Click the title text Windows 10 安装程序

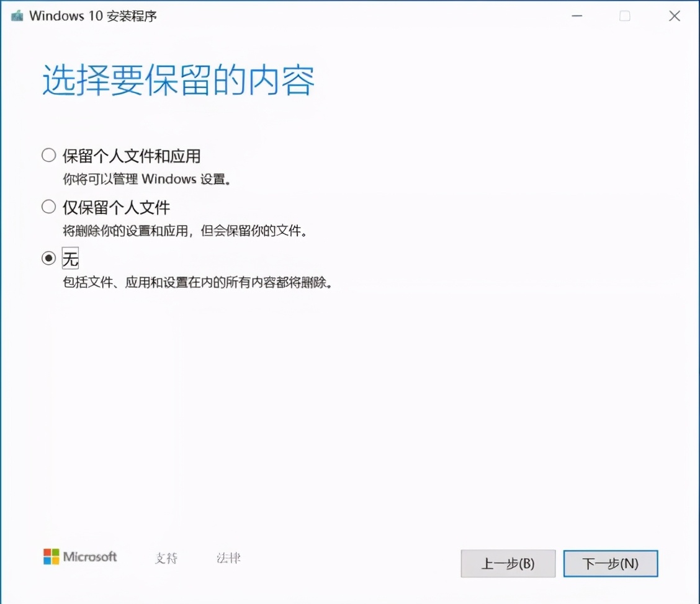coord(94,16)
